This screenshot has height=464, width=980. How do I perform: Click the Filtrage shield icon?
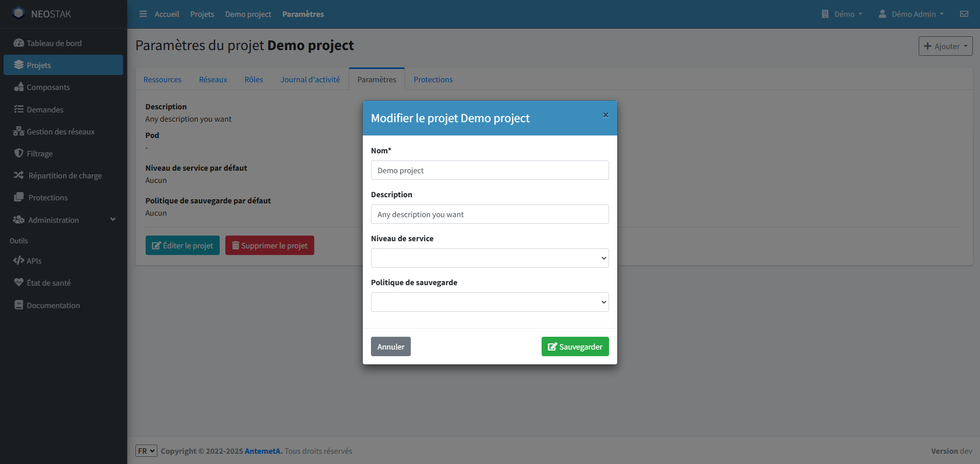click(18, 153)
